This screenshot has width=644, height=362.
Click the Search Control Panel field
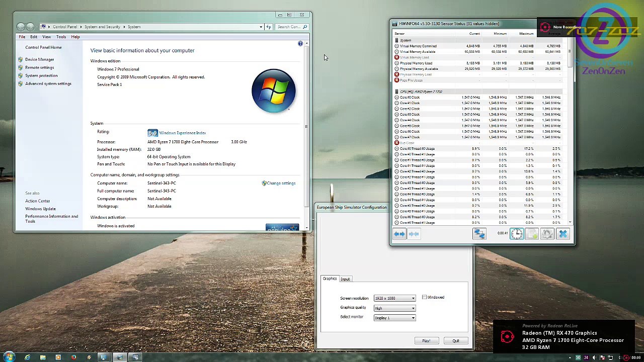coord(289,27)
